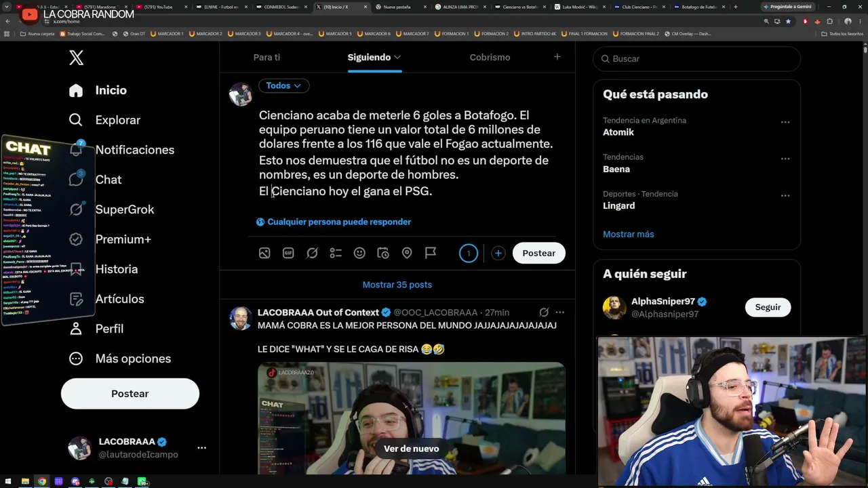This screenshot has height=488, width=868.
Task: Add a location tag to post
Action: point(407,253)
